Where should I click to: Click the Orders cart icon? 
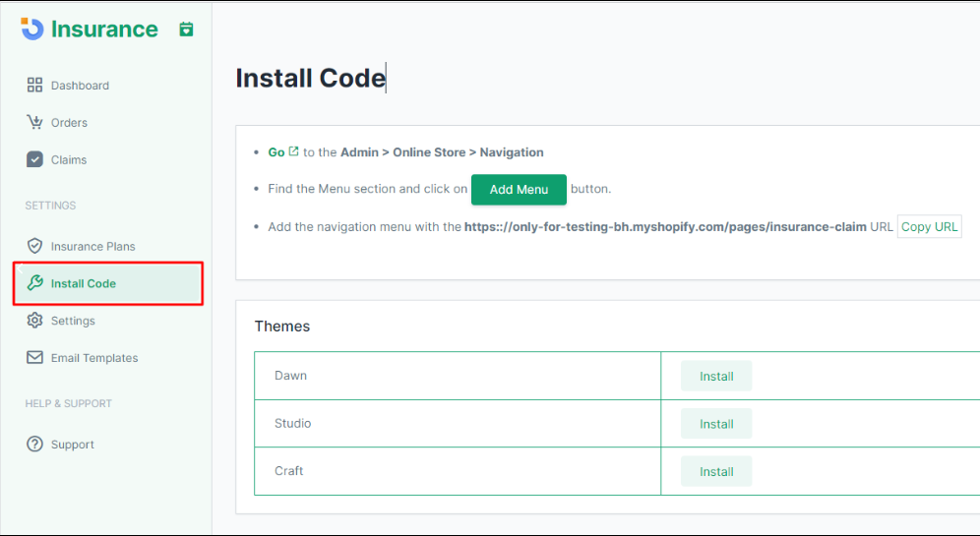pos(34,123)
